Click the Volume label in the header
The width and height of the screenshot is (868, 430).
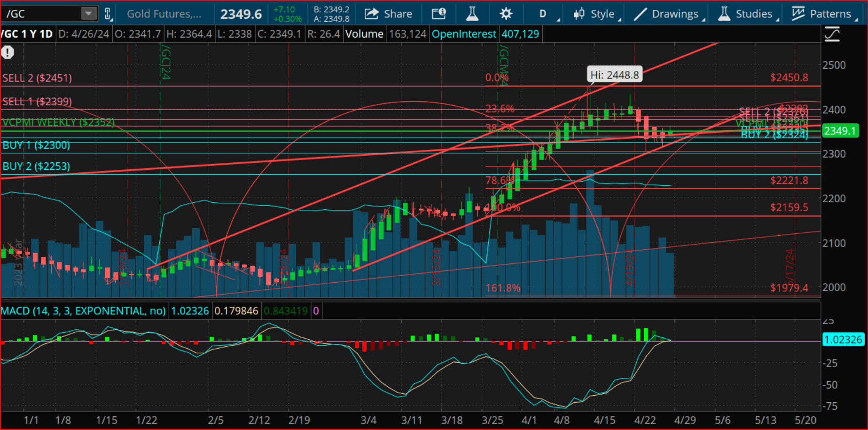click(364, 34)
